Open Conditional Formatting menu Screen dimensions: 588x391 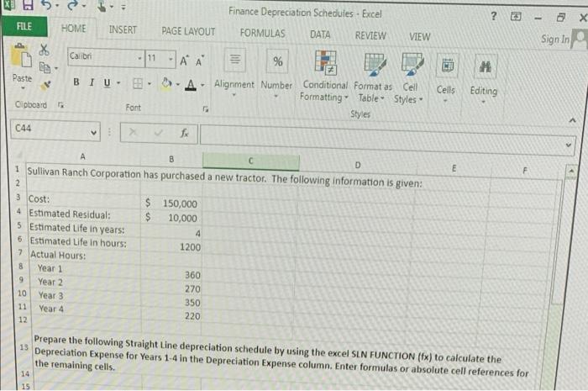click(324, 77)
